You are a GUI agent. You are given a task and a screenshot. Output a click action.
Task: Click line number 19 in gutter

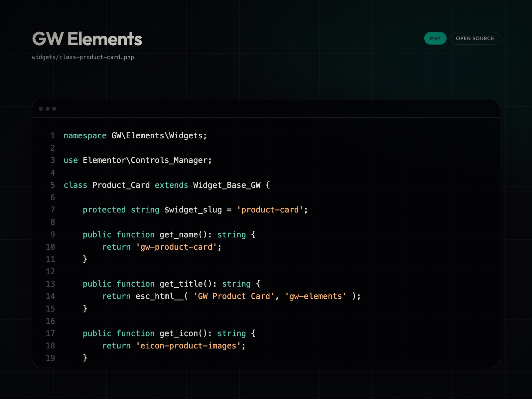[50, 358]
